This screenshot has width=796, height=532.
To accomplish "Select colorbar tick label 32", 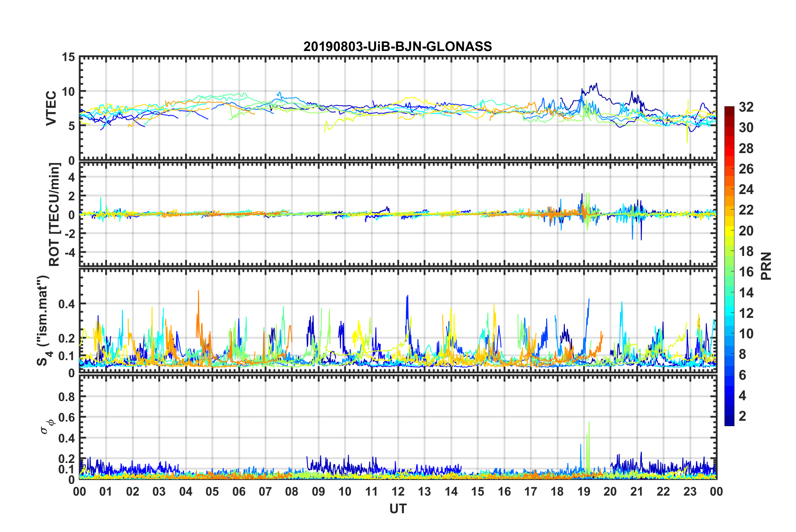I will coord(746,107).
